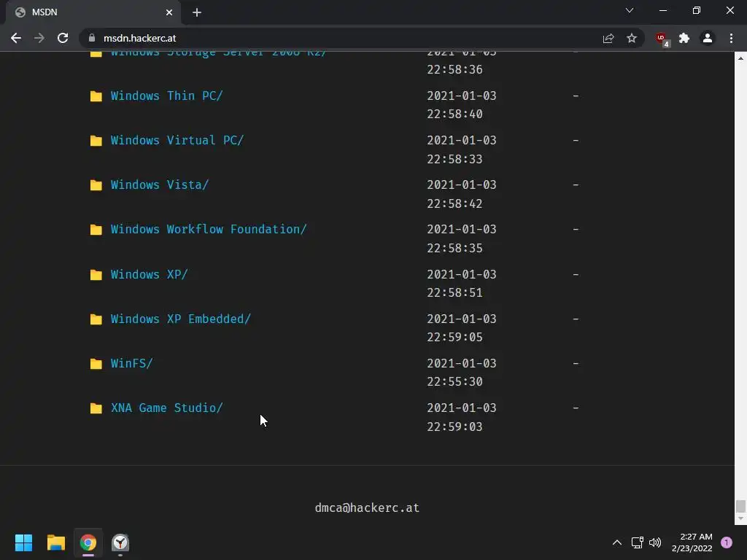The image size is (747, 560).
Task: Reload the msdn.hackerc.at page
Action: (63, 38)
